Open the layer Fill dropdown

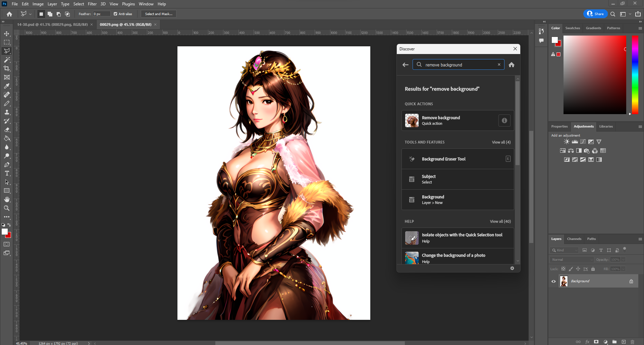(x=623, y=269)
